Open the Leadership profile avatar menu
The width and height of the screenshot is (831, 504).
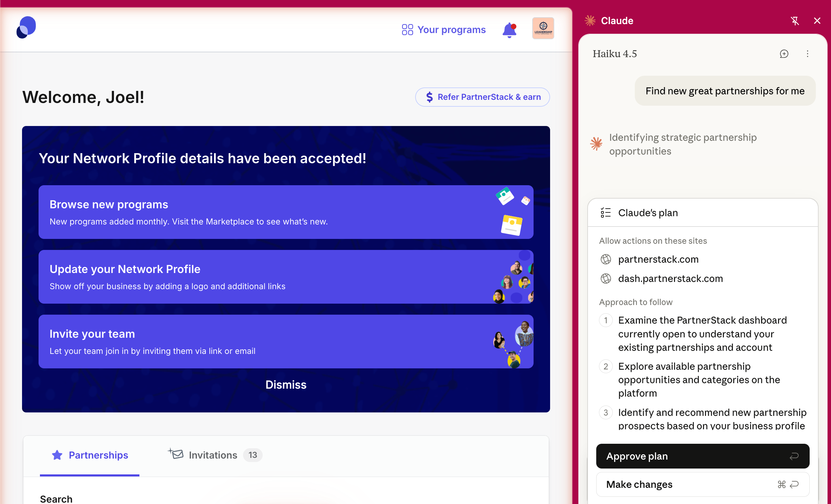click(543, 28)
